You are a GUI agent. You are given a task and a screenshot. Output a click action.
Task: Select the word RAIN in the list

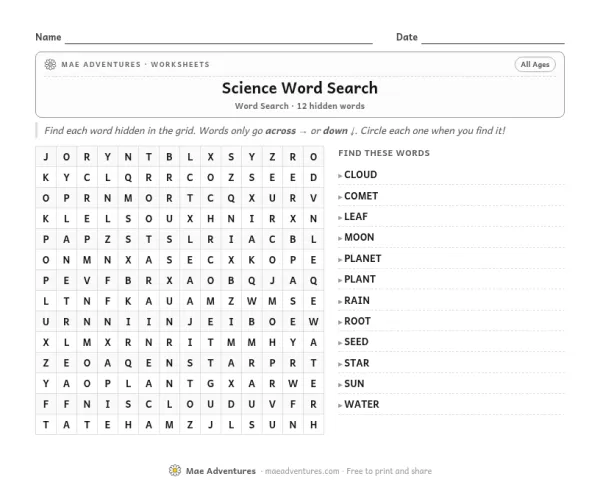point(357,300)
